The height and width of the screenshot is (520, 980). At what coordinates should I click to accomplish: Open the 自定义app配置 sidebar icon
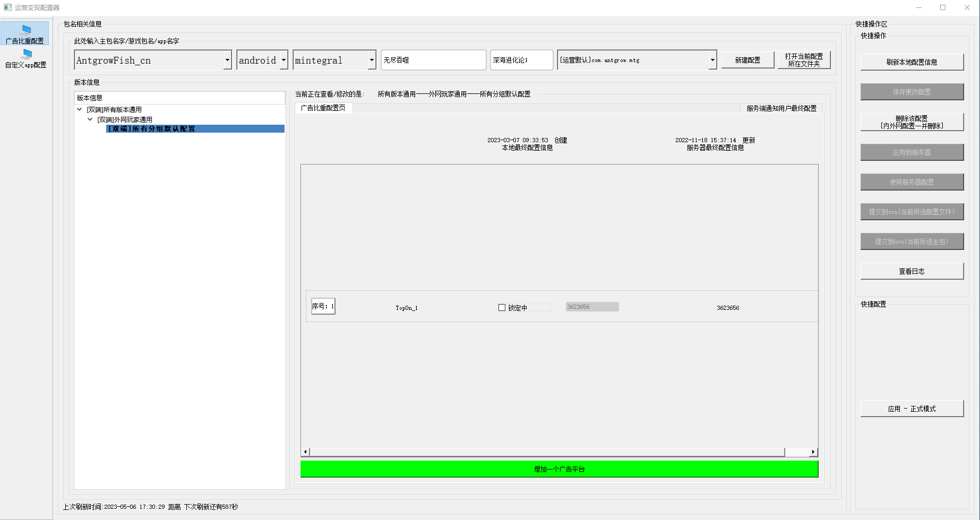click(x=25, y=58)
